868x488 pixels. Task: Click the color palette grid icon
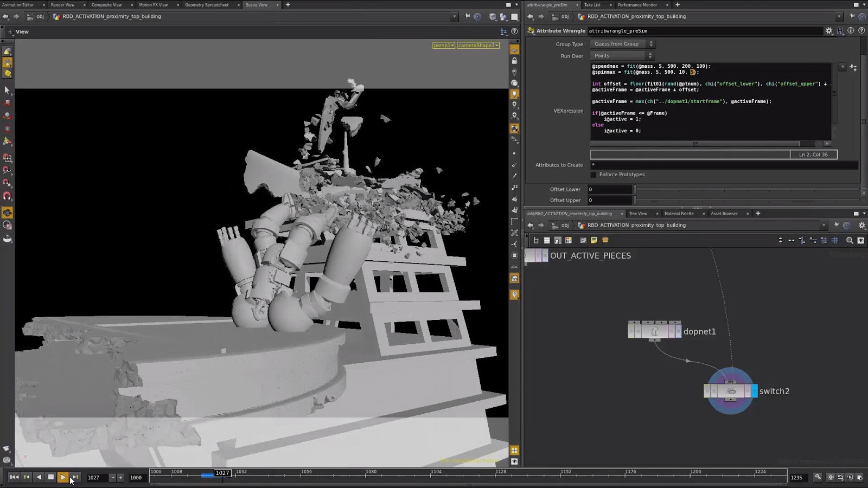(569, 240)
